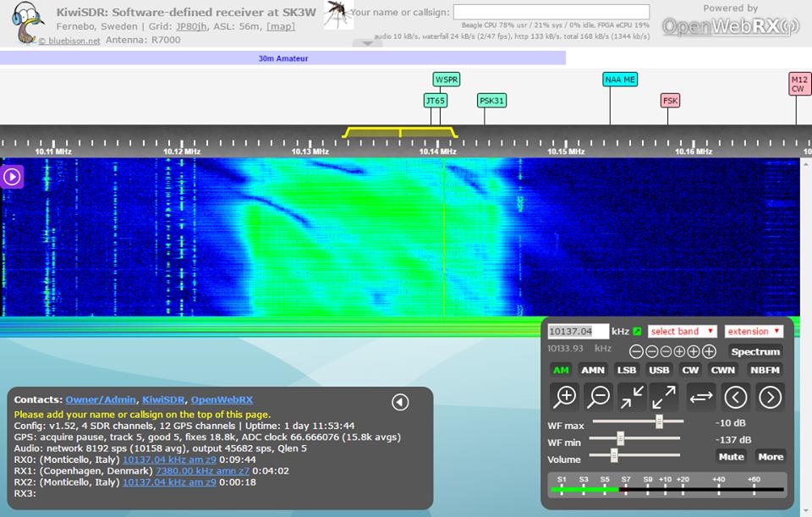
Task: Click the max zoom out expand-arrows icon
Action: 664,396
